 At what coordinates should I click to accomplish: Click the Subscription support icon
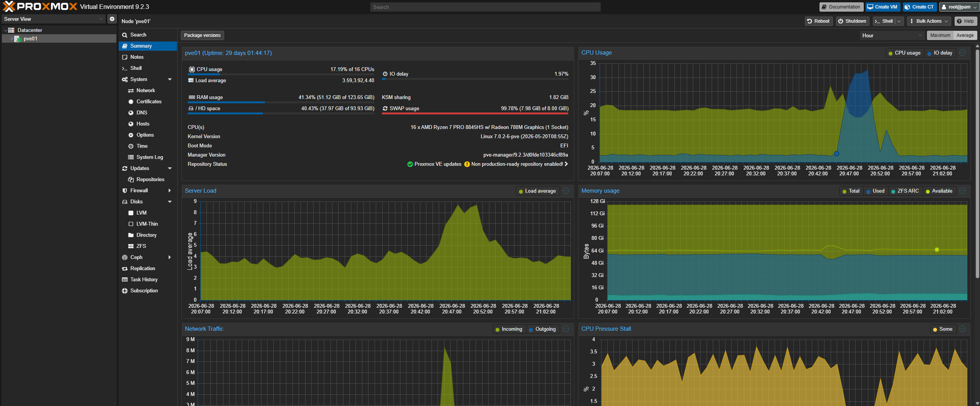(125, 291)
